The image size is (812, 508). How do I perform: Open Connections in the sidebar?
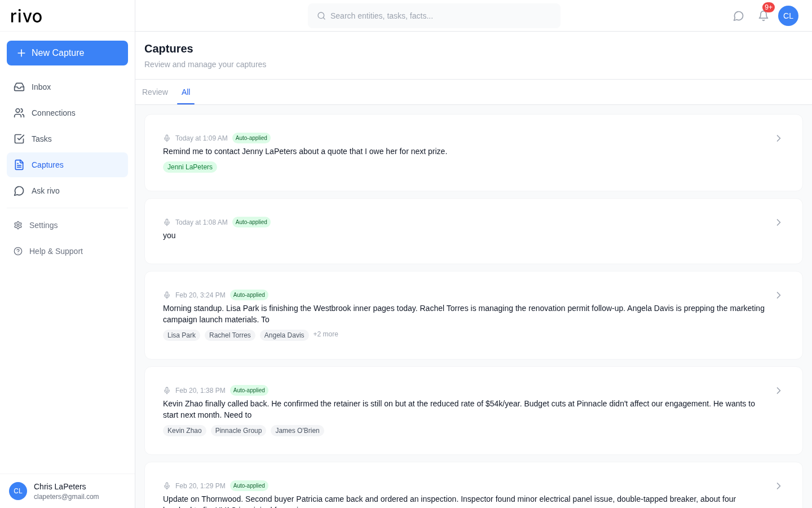[53, 113]
